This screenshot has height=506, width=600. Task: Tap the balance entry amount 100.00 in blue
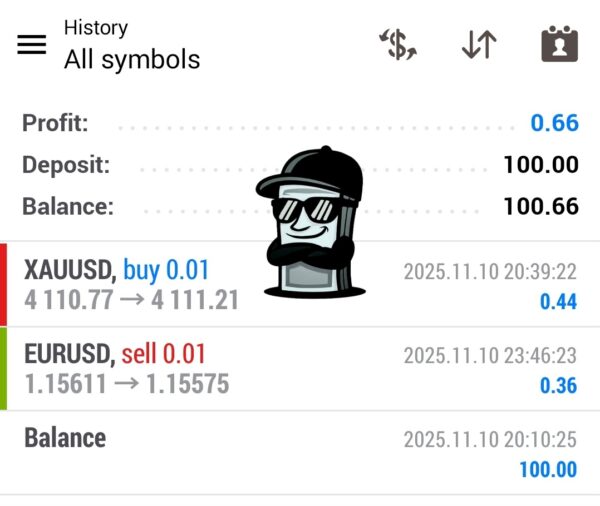coord(548,469)
